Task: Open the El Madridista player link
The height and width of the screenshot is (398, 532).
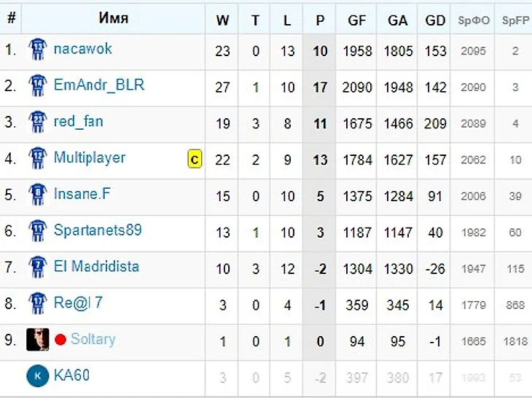Action: point(97,266)
